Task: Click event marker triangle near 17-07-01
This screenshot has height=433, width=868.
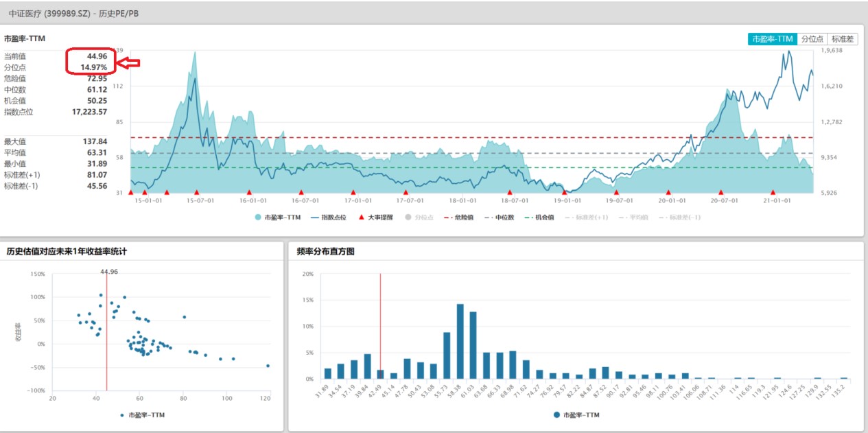Action: coord(406,193)
